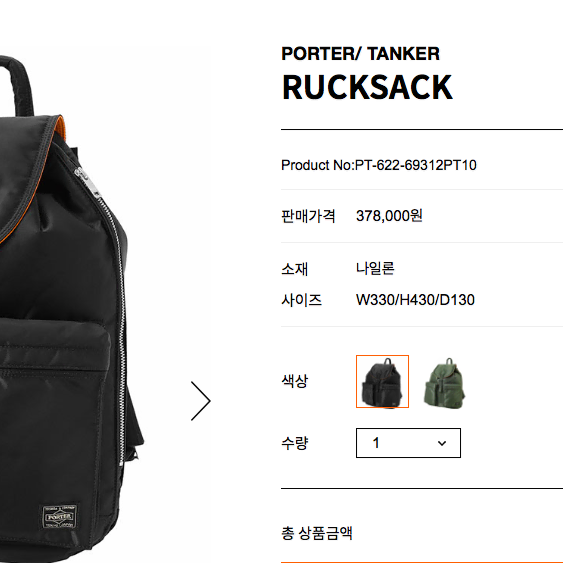The image size is (563, 563).
Task: Show the next product image with arrow
Action: pos(201,401)
